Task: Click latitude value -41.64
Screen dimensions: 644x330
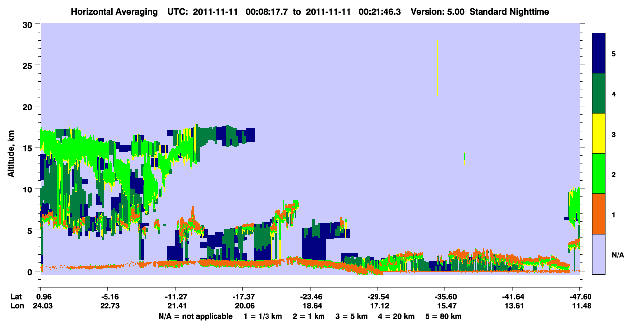Action: click(512, 297)
